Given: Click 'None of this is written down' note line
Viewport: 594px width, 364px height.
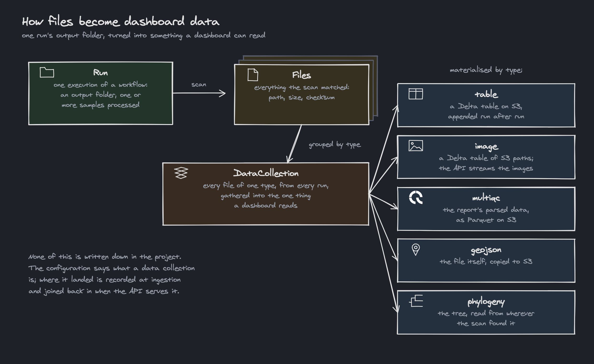Looking at the screenshot, I should pyautogui.click(x=105, y=257).
